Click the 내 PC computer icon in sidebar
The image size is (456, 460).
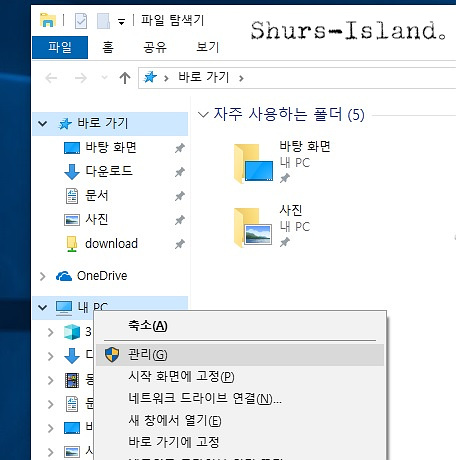64,307
